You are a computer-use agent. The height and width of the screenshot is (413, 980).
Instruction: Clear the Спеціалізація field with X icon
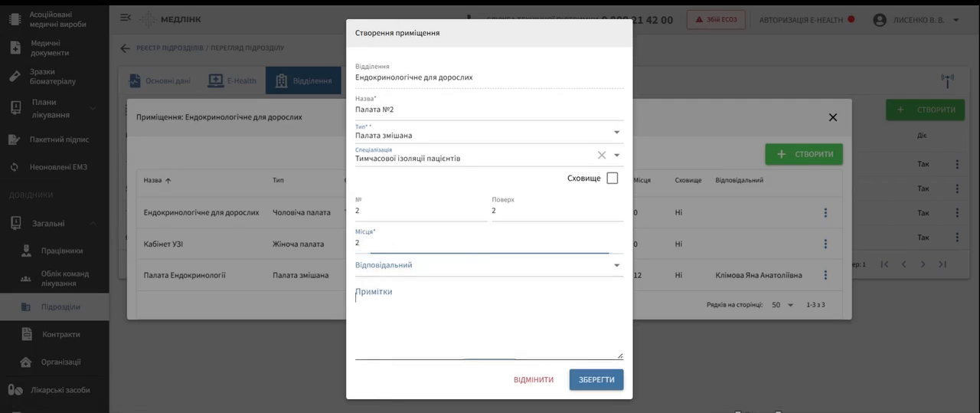(x=602, y=155)
